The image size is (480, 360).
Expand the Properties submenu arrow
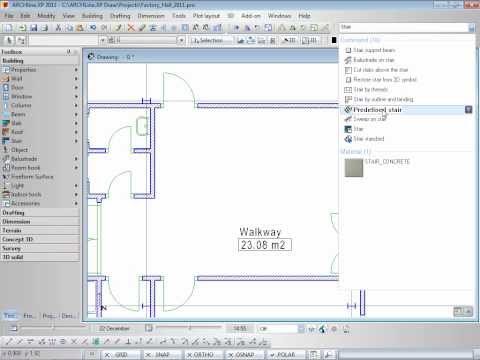pyautogui.click(x=76, y=70)
